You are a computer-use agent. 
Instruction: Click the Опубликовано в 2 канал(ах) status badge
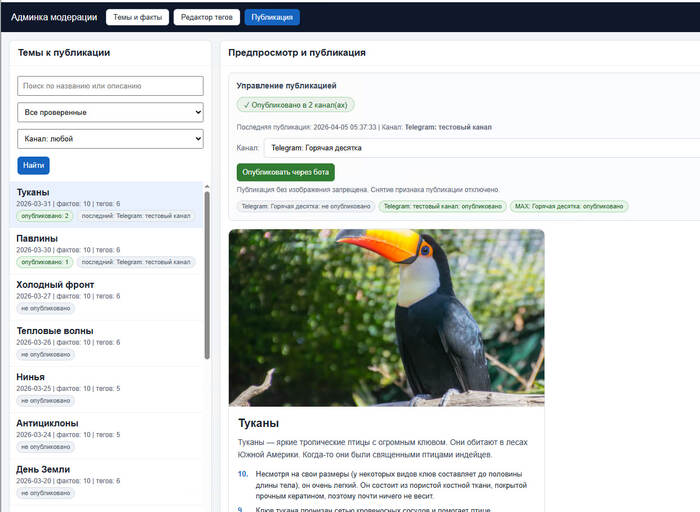click(295, 104)
